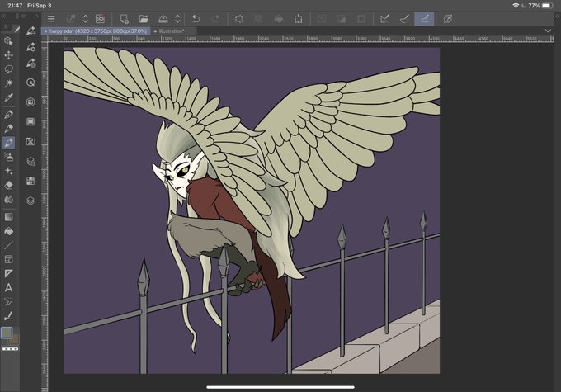The width and height of the screenshot is (561, 392).
Task: Collapse the second left dock arrows
Action: coord(24,17)
